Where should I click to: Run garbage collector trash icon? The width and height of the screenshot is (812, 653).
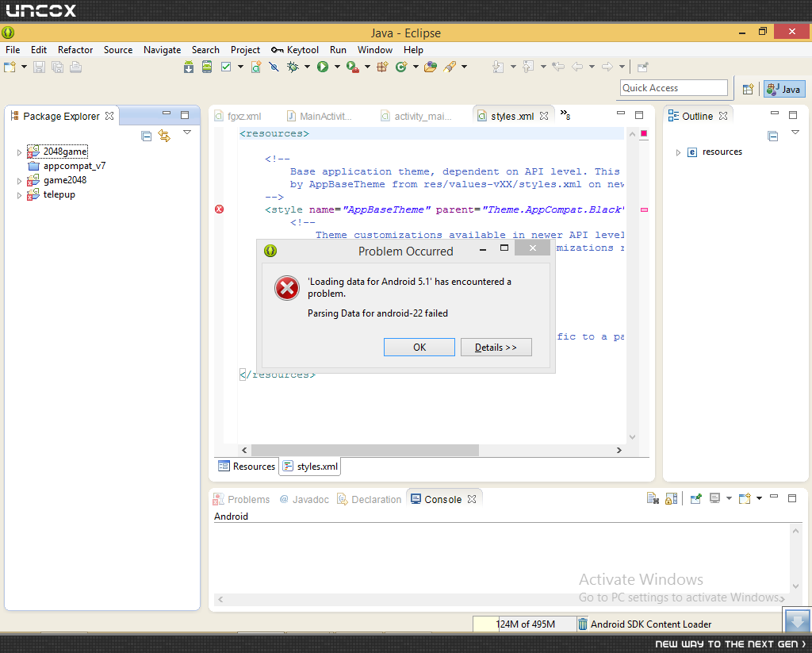[583, 624]
